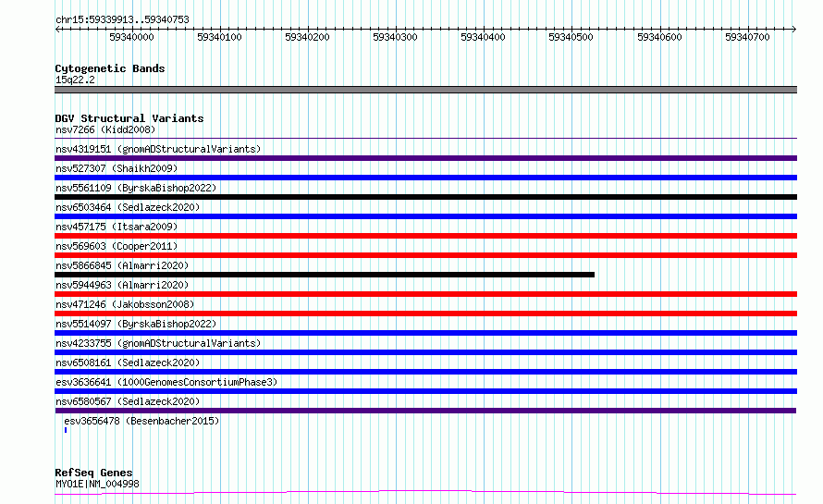Click the tiny blue esv3656478 variant mark
Viewport: 823px width, 504px height.
(66, 430)
